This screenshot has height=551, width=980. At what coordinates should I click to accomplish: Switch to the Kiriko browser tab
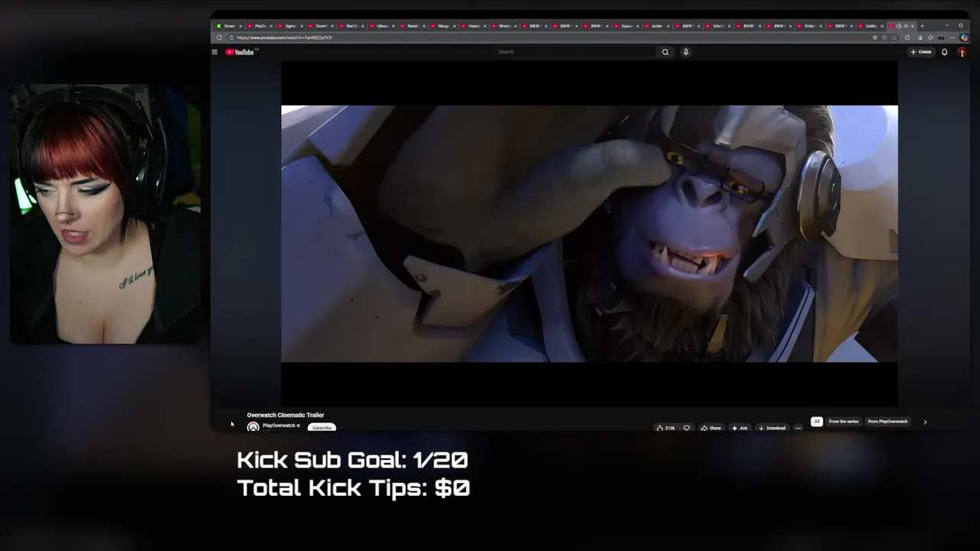809,26
